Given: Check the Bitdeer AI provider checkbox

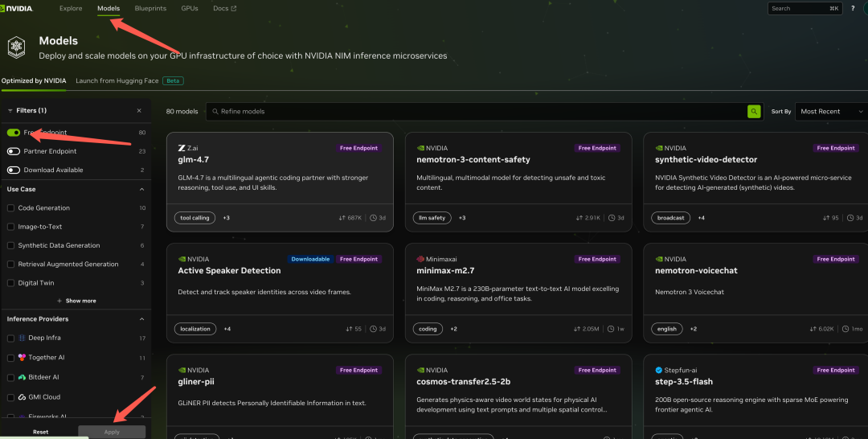Looking at the screenshot, I should [x=10, y=378].
